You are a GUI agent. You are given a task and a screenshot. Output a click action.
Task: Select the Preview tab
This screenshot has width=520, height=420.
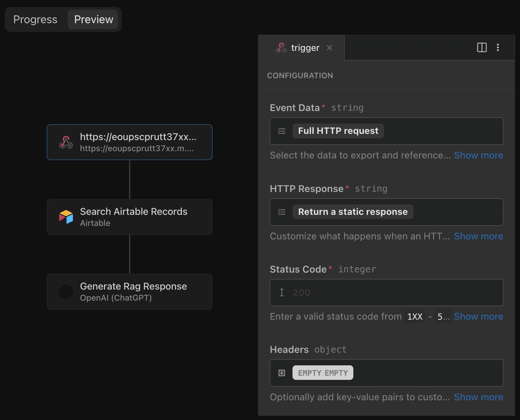93,19
